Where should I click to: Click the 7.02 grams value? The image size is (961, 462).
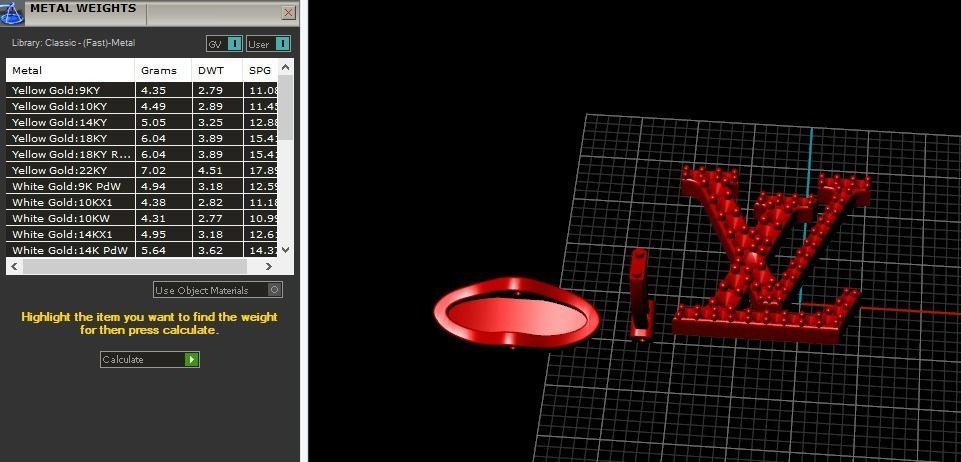[153, 170]
